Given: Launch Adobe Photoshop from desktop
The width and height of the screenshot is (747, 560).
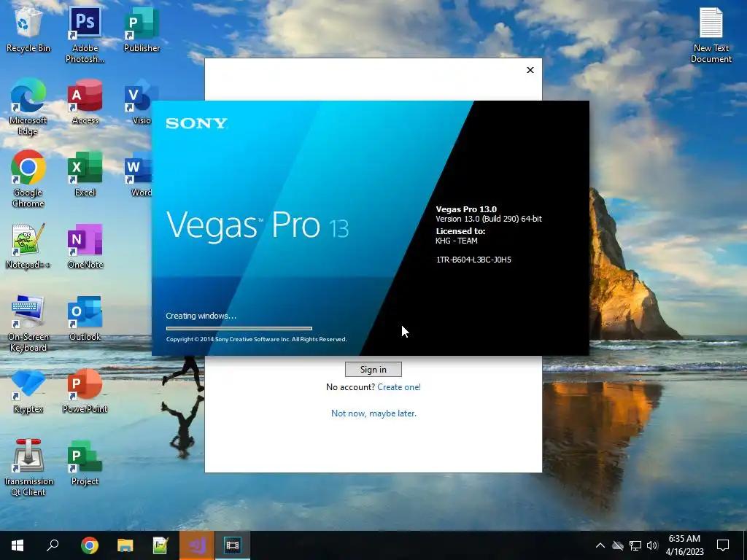Looking at the screenshot, I should point(85,35).
